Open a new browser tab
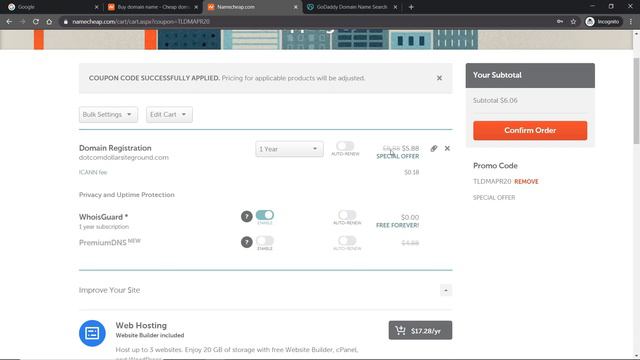This screenshot has height=360, width=640. point(411,7)
